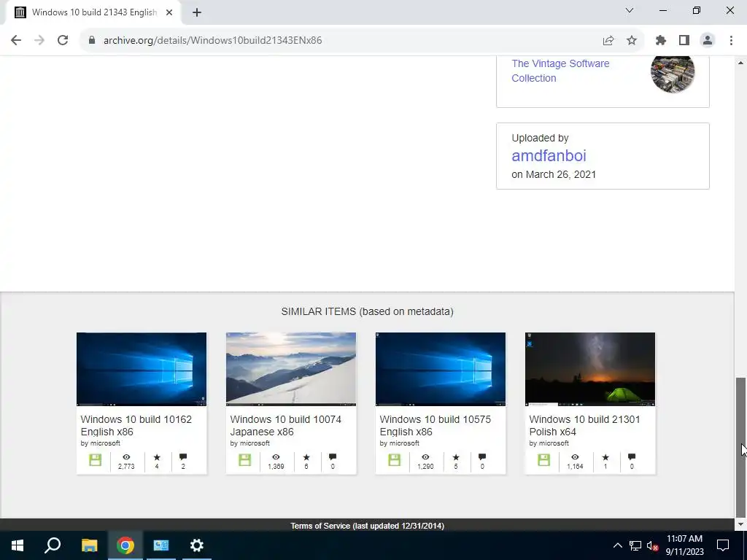Click software floppy icon on build 10162 card

pyautogui.click(x=96, y=459)
